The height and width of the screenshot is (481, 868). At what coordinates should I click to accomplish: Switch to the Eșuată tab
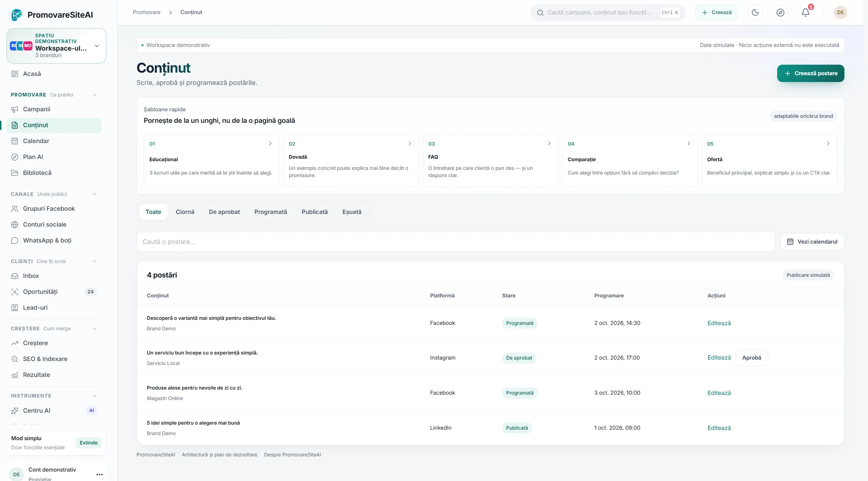click(352, 212)
